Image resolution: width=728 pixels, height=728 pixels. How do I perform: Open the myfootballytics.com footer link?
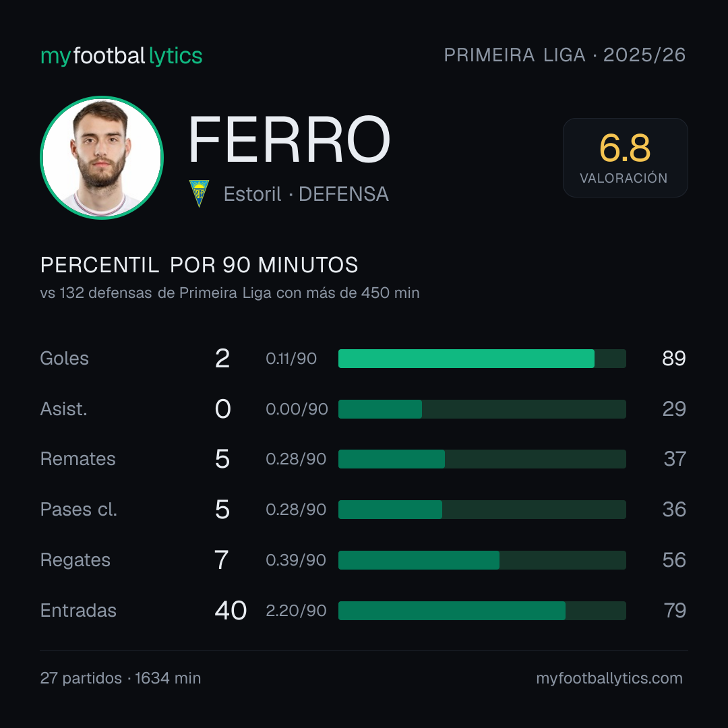[x=609, y=678]
